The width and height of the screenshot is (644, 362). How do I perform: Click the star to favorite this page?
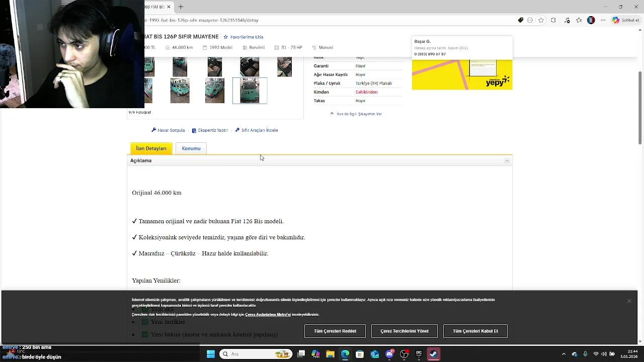(541, 20)
